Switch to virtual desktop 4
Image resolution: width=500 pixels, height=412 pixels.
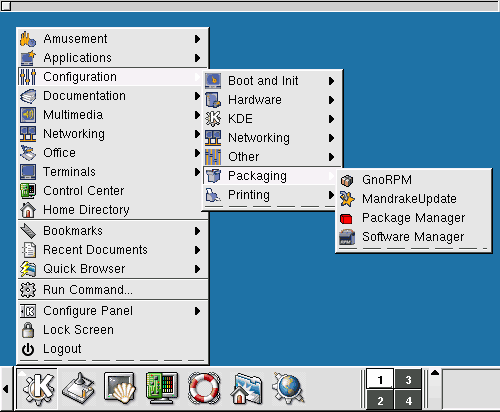point(408,399)
